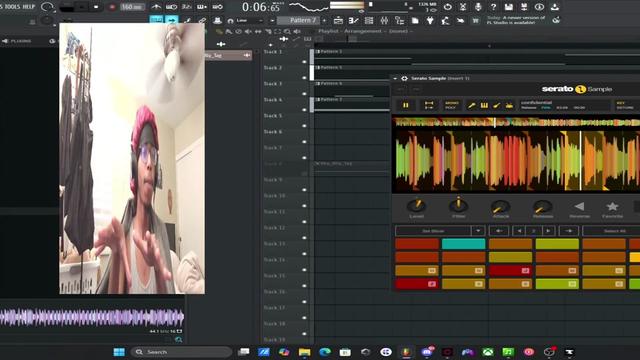This screenshot has height=360, width=640.
Task: Open the Windows Start button
Action: point(119,352)
